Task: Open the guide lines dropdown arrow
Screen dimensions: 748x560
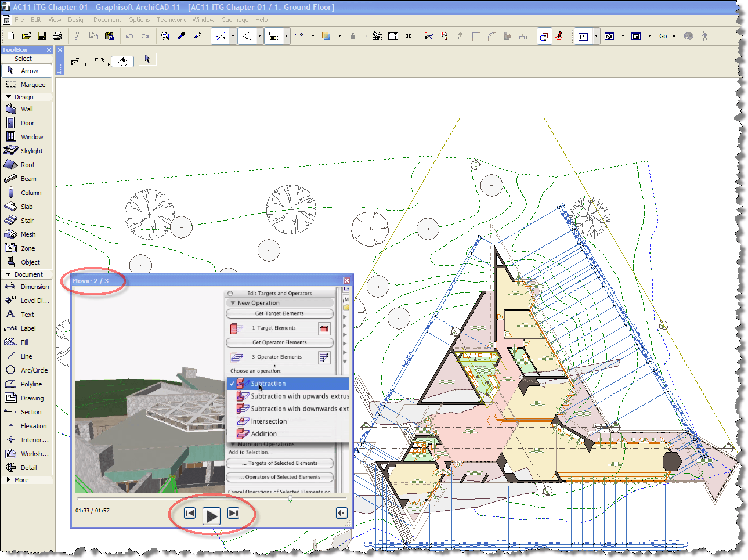Action: (x=233, y=36)
